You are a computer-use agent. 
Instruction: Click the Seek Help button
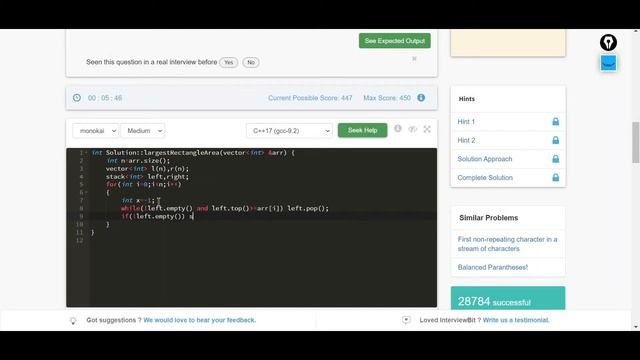click(x=362, y=130)
